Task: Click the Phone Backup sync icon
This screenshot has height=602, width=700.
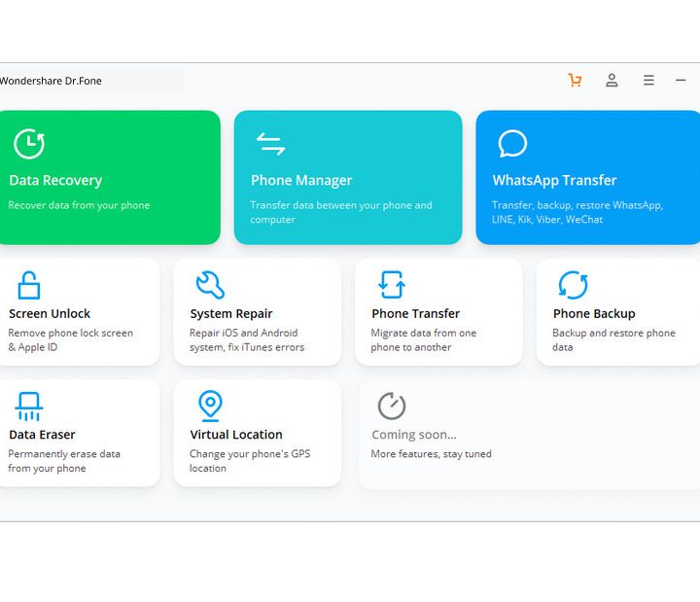Action: click(x=574, y=285)
